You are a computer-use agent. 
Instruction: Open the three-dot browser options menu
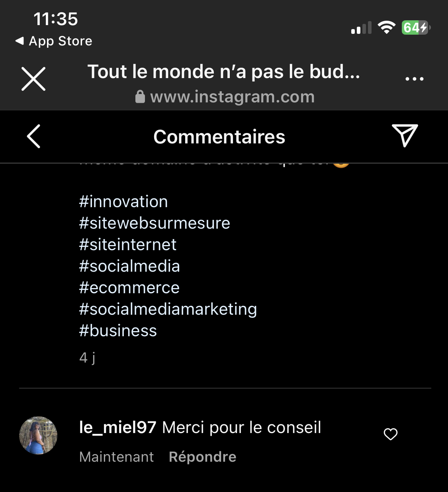(x=414, y=79)
